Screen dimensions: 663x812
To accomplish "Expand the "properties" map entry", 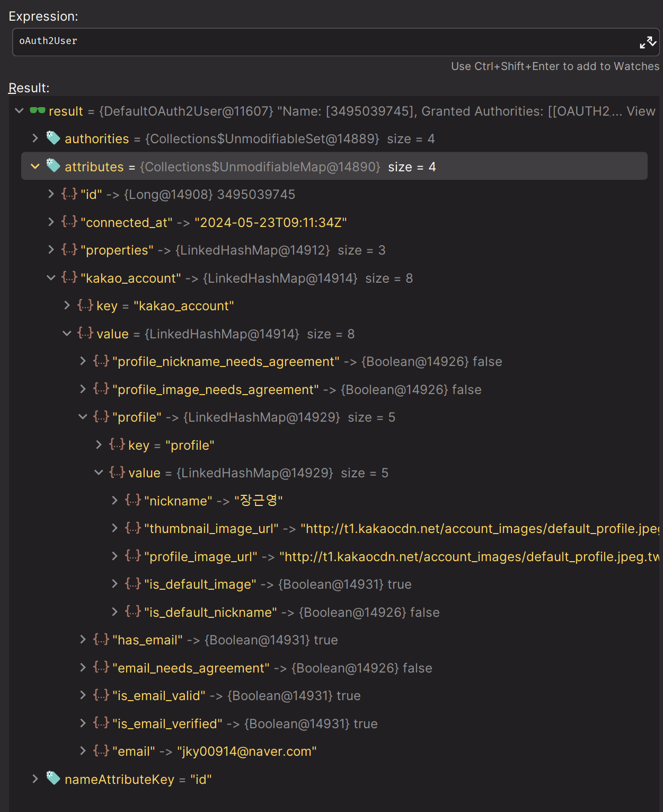I will pos(51,250).
